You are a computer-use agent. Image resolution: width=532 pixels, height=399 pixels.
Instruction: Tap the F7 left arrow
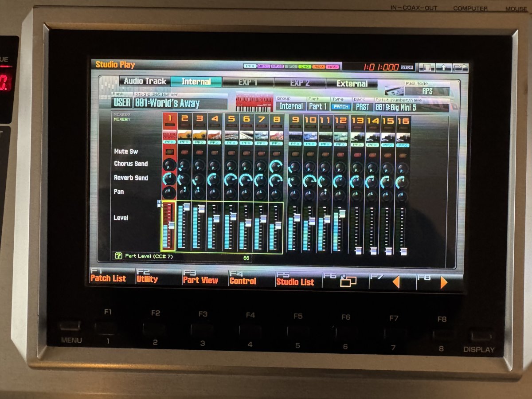click(x=396, y=282)
